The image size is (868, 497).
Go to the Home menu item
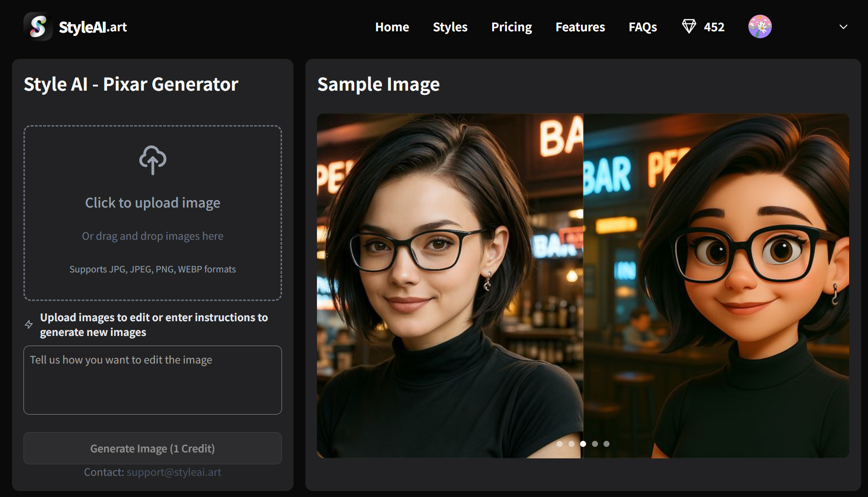pyautogui.click(x=392, y=27)
